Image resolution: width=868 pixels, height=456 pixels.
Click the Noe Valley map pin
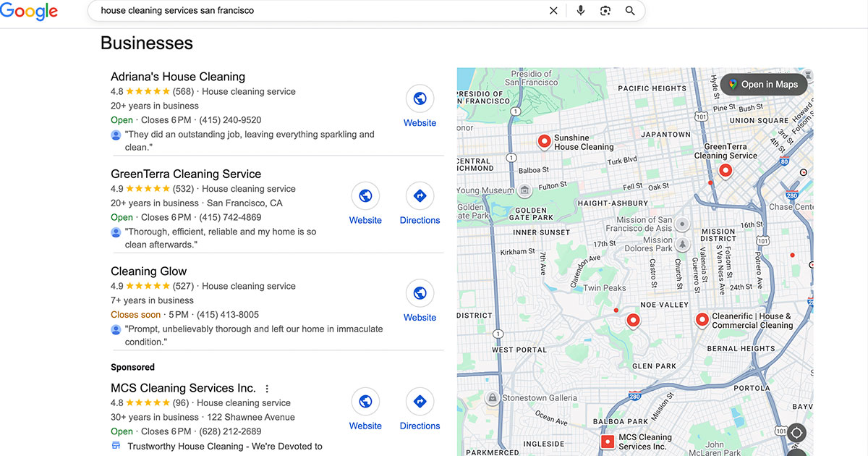tap(633, 320)
